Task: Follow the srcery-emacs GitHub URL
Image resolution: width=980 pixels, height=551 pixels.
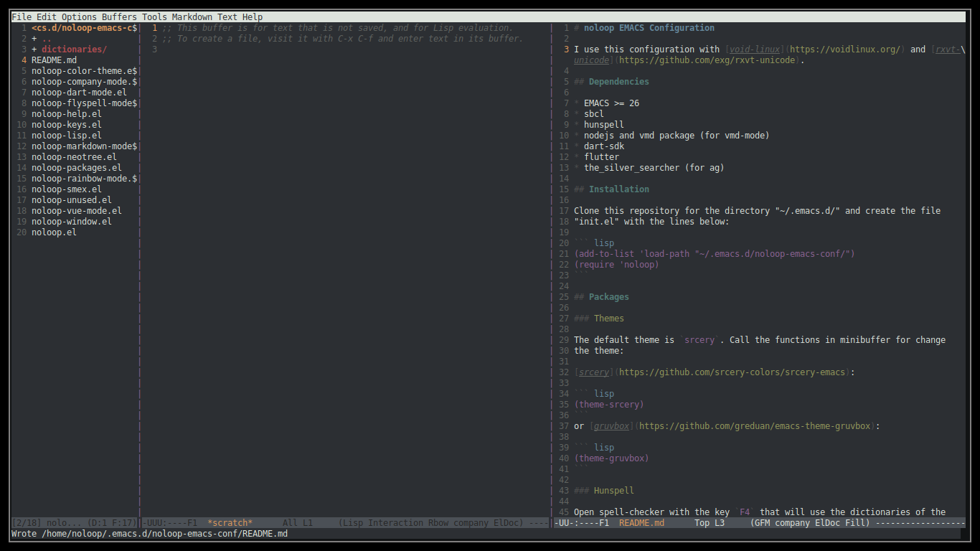Action: (732, 372)
